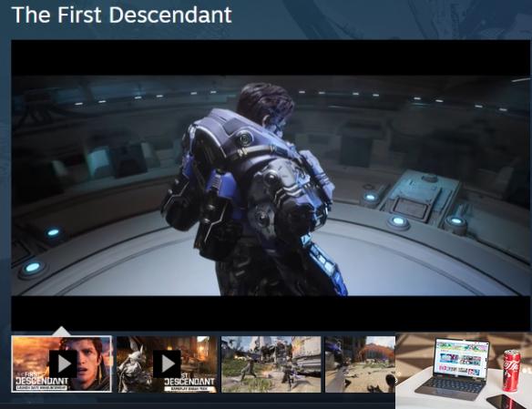Play the gameplay trailer thumbnail video
The width and height of the screenshot is (532, 409).
click(x=167, y=363)
